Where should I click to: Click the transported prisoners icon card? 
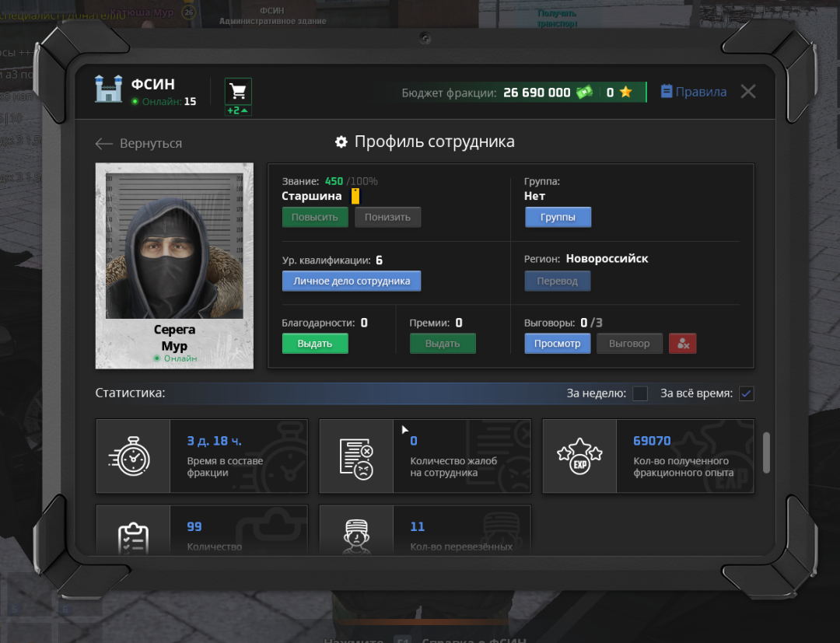[x=356, y=533]
